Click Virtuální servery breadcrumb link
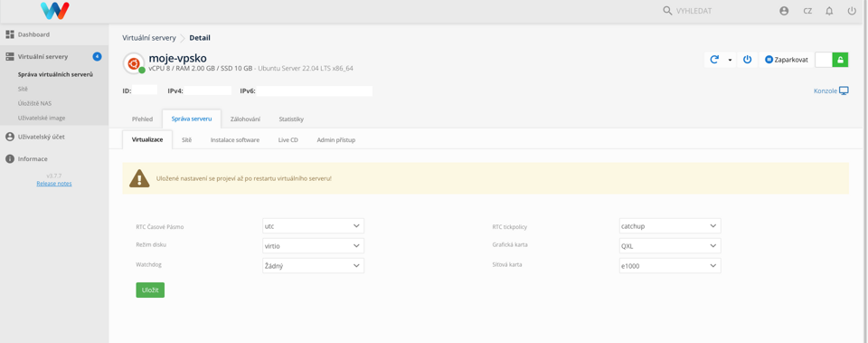868x343 pixels. pyautogui.click(x=149, y=38)
